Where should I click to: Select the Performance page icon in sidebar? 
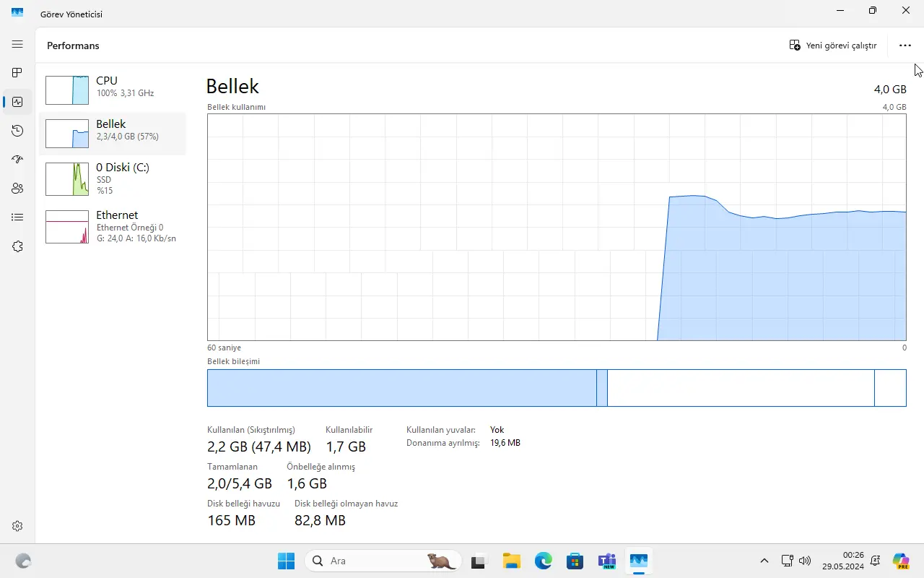(17, 102)
